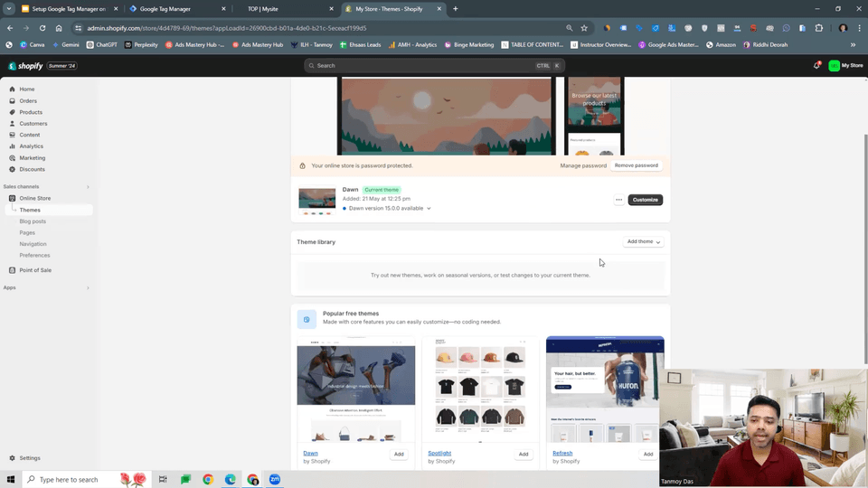Open the Spotlight theme link
Screen dimensions: 868x488
coord(439,453)
